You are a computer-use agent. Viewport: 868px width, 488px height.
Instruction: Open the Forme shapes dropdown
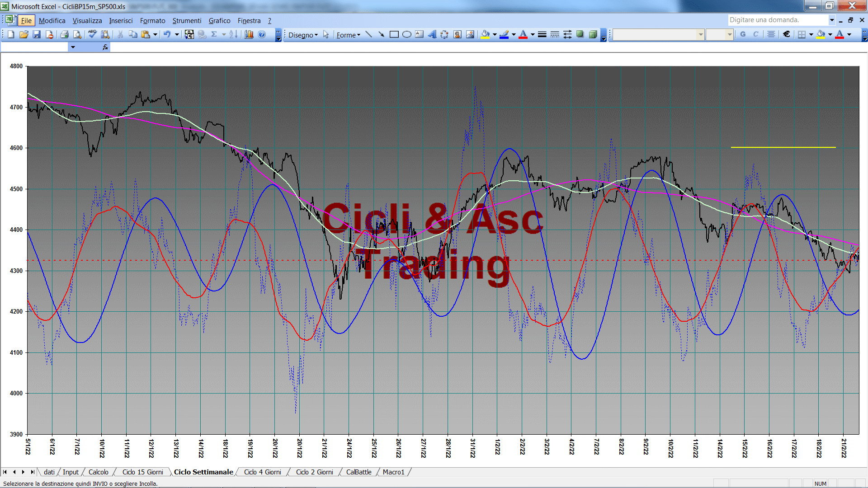348,35
